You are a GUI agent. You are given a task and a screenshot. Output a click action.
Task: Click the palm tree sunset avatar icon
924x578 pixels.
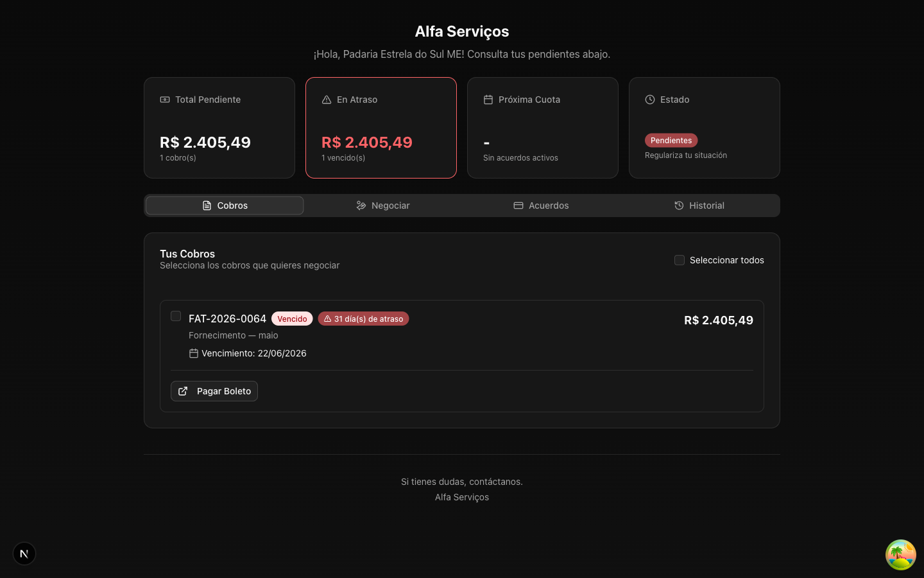tap(901, 555)
